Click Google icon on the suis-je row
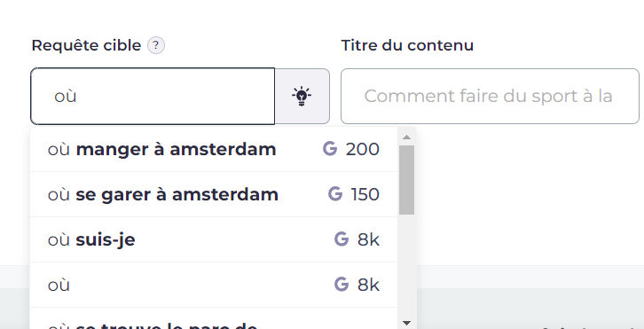This screenshot has width=644, height=329. coord(342,239)
